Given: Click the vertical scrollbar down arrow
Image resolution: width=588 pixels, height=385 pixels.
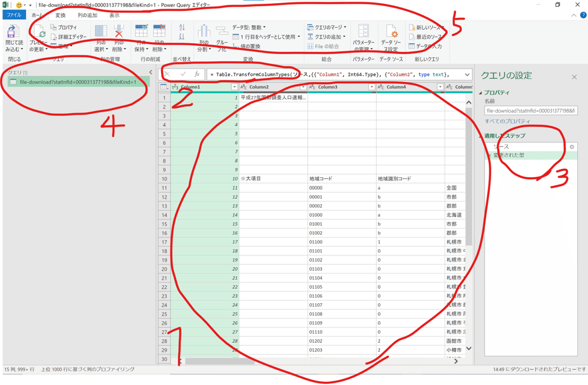Looking at the screenshot, I should coord(468,348).
